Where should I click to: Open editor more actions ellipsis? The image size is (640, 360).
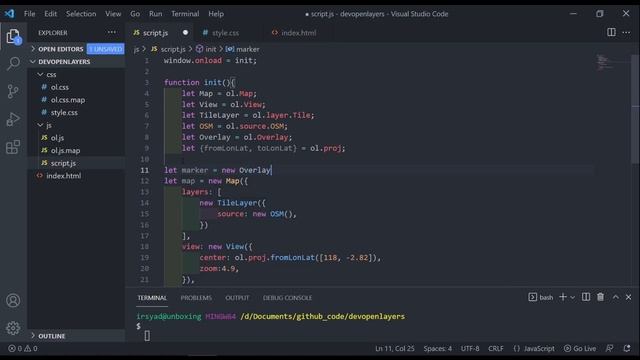coord(626,32)
